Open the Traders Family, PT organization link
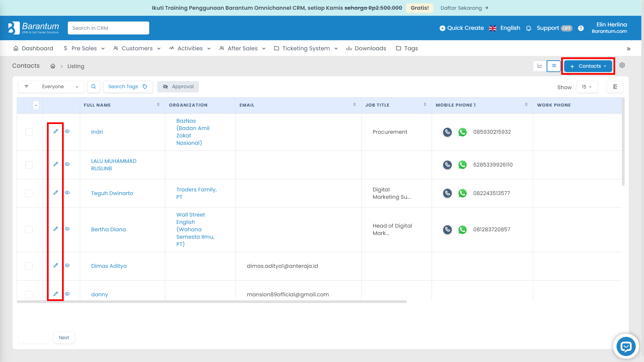 (x=197, y=193)
